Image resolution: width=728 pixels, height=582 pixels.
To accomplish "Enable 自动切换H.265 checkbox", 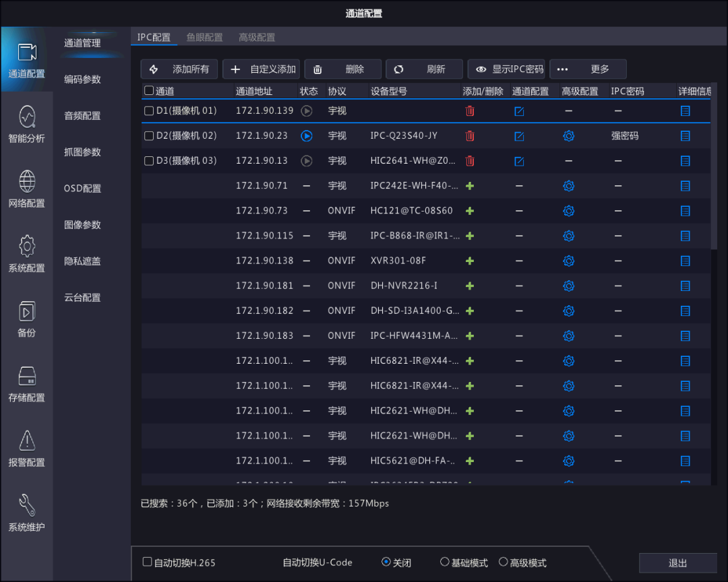I will pyautogui.click(x=147, y=562).
